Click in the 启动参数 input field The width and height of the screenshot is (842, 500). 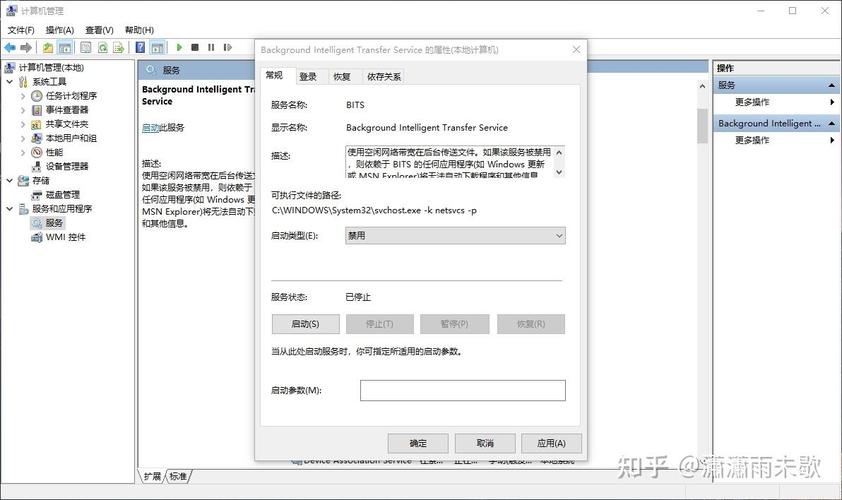point(462,390)
